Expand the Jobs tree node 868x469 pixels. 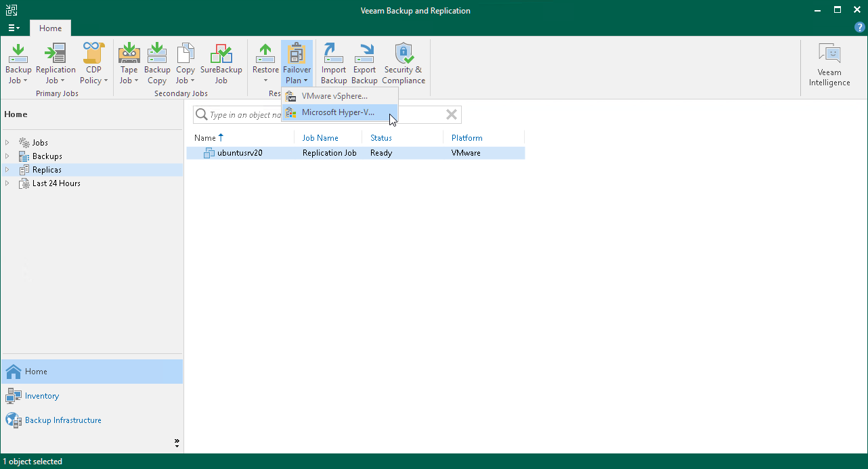pyautogui.click(x=7, y=143)
